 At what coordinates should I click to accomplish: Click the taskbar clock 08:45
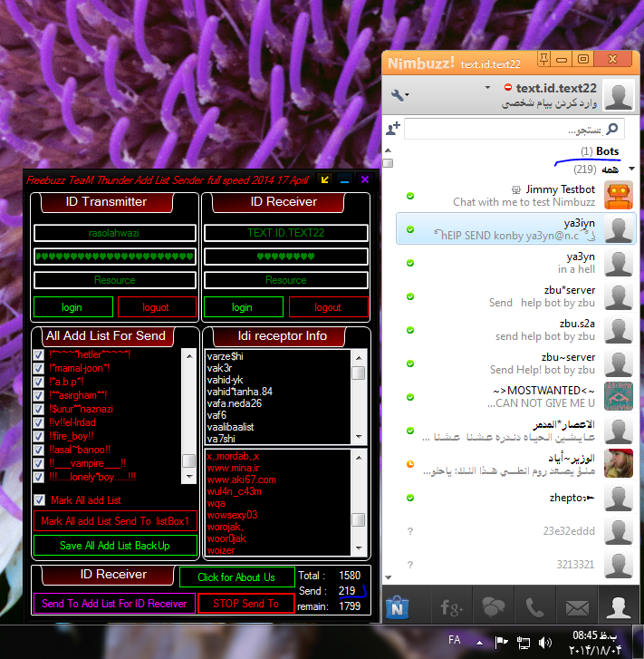(595, 635)
